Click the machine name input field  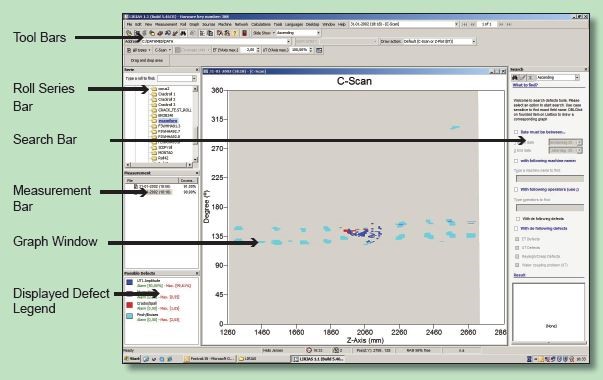pos(550,178)
